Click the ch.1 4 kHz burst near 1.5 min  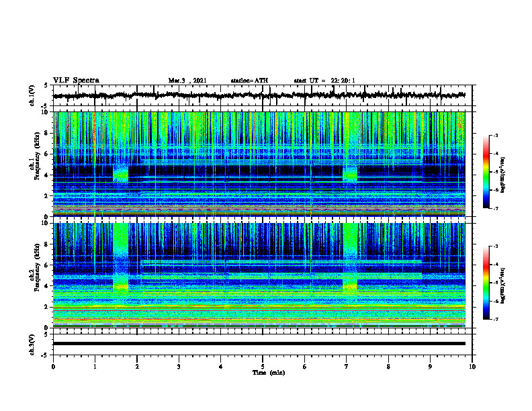click(120, 174)
